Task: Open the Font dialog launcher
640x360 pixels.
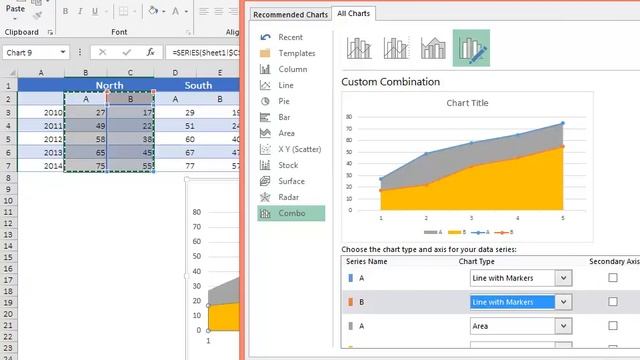Action: pos(188,32)
